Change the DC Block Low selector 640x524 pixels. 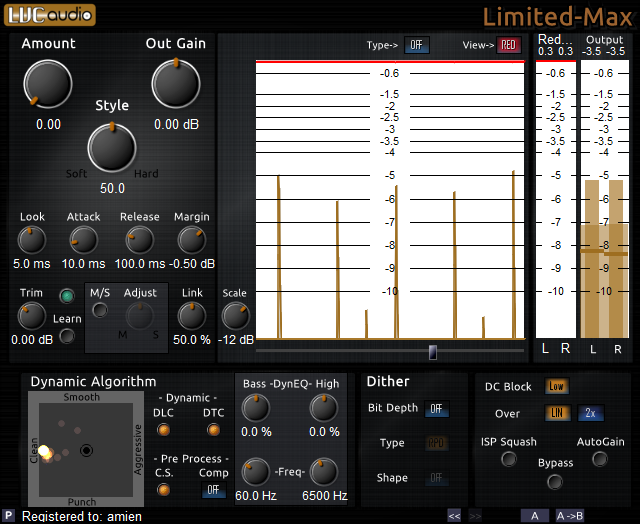pyautogui.click(x=556, y=386)
